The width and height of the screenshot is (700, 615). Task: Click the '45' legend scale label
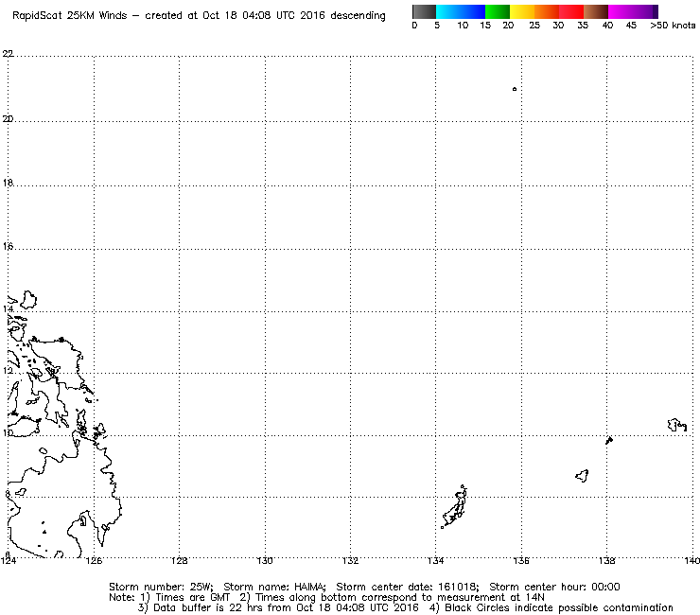point(631,26)
